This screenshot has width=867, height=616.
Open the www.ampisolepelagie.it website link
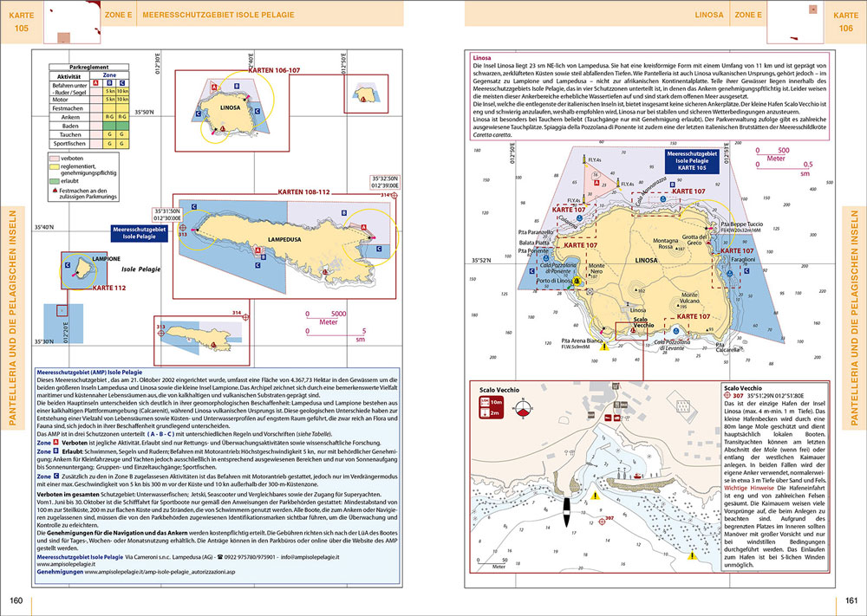[x=66, y=565]
